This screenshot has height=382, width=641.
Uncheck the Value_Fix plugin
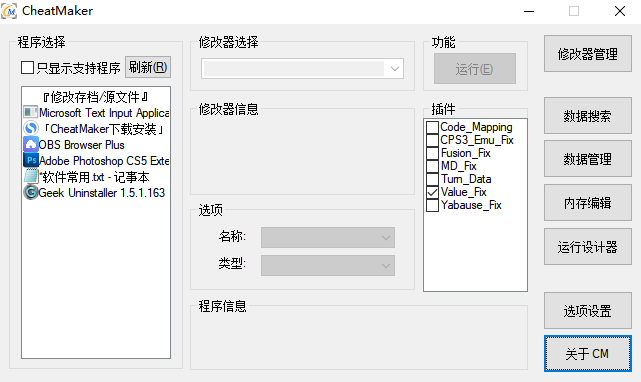pyautogui.click(x=432, y=192)
